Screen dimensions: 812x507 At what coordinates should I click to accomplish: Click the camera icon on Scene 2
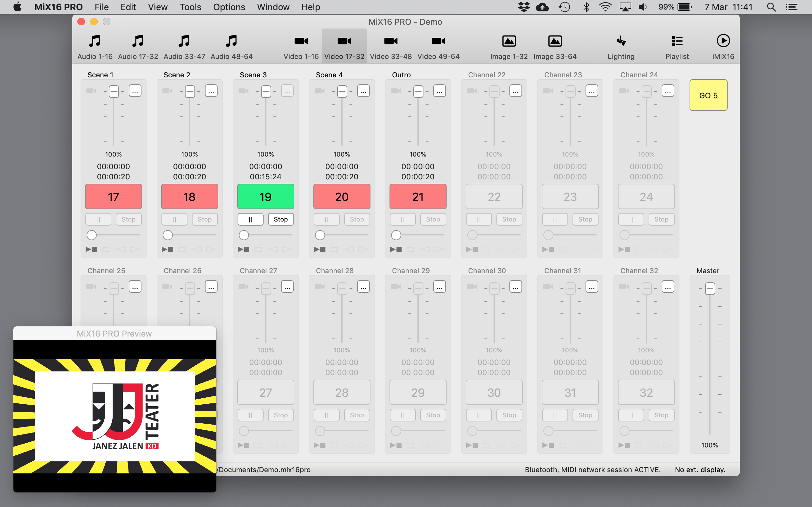(167, 91)
